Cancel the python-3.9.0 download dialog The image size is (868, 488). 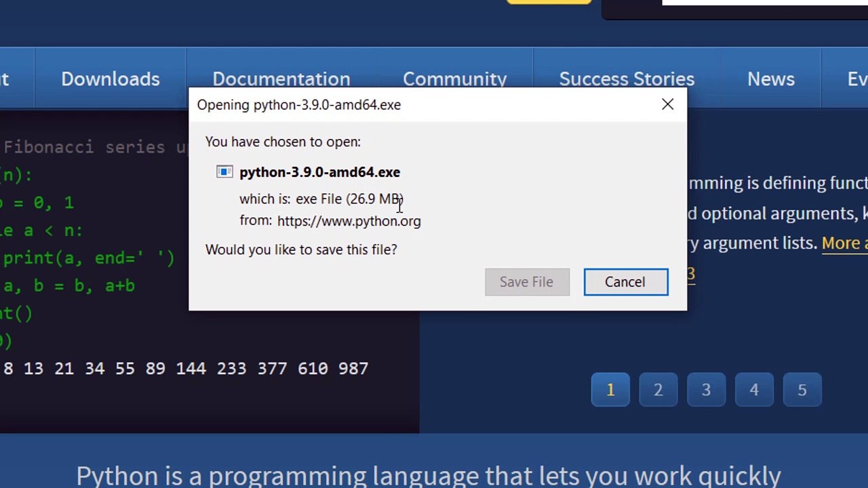coord(625,282)
